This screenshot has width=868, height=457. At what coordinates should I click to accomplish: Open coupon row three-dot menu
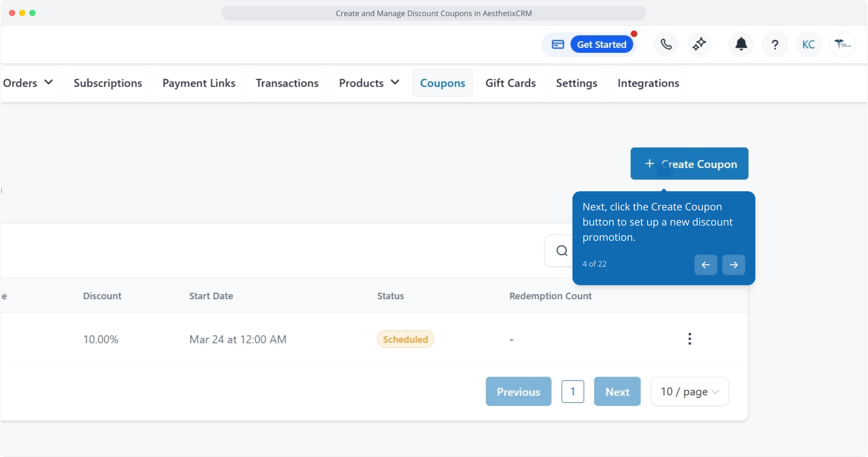coord(690,339)
